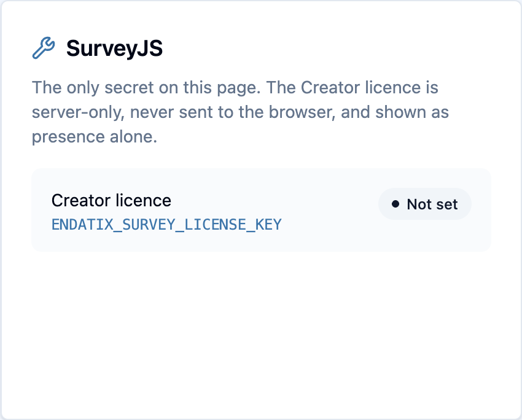522x420 pixels.
Task: Click the description line starting 'The only secret'
Action: [x=235, y=88]
